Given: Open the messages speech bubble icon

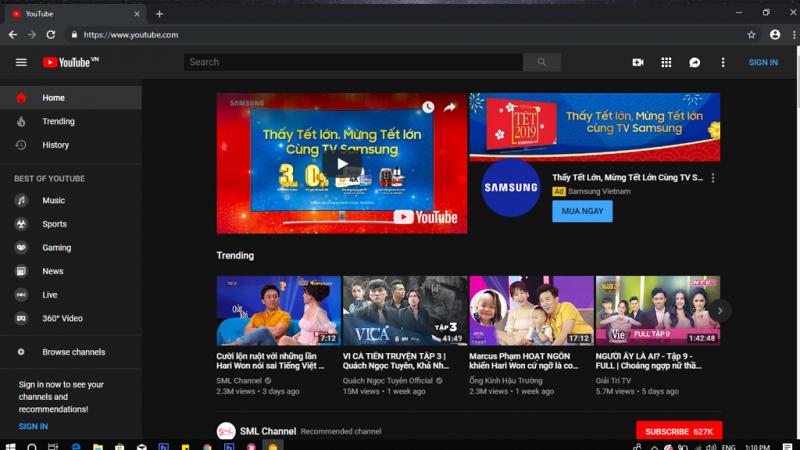Looking at the screenshot, I should [x=694, y=62].
